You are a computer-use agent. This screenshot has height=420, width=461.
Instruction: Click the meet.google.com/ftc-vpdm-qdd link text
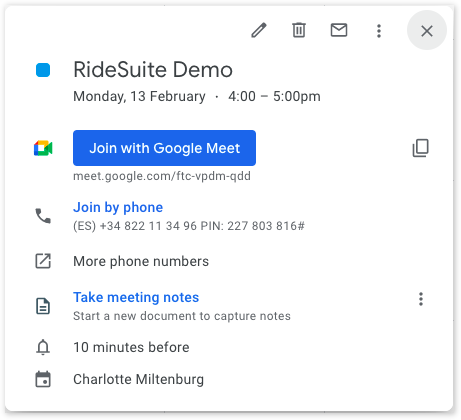pos(162,176)
